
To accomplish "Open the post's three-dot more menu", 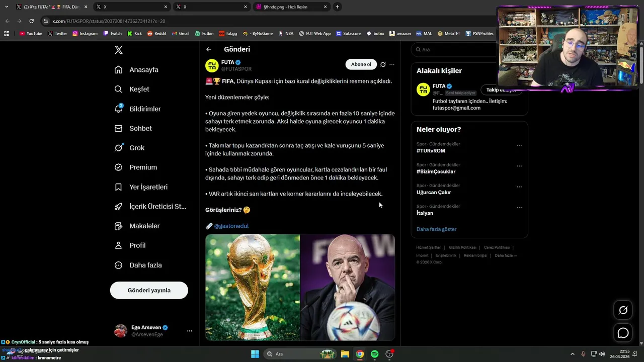I will pos(392,64).
